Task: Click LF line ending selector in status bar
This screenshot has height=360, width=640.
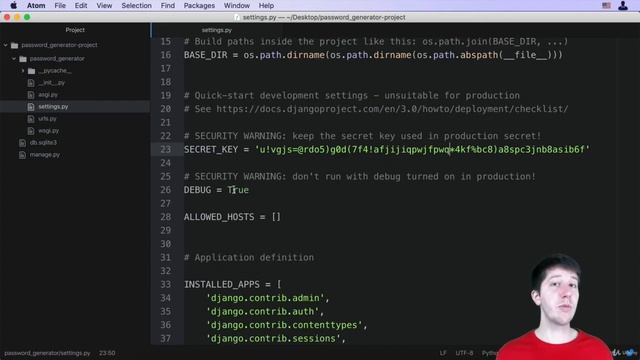Action: pos(443,353)
